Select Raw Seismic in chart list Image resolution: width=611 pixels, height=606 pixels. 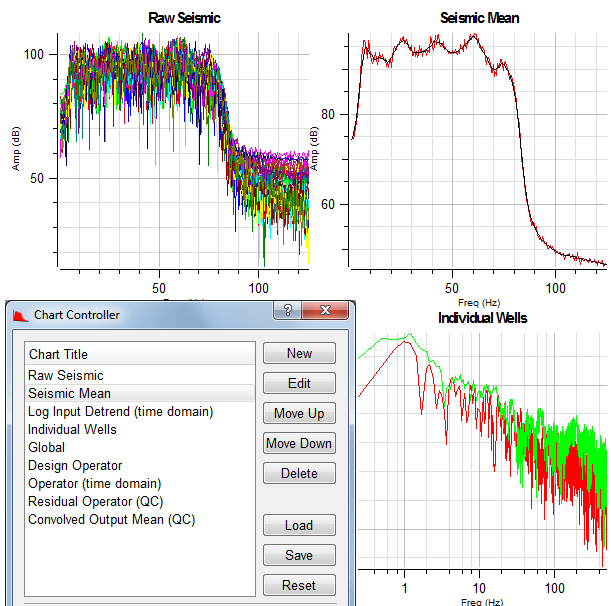140,375
